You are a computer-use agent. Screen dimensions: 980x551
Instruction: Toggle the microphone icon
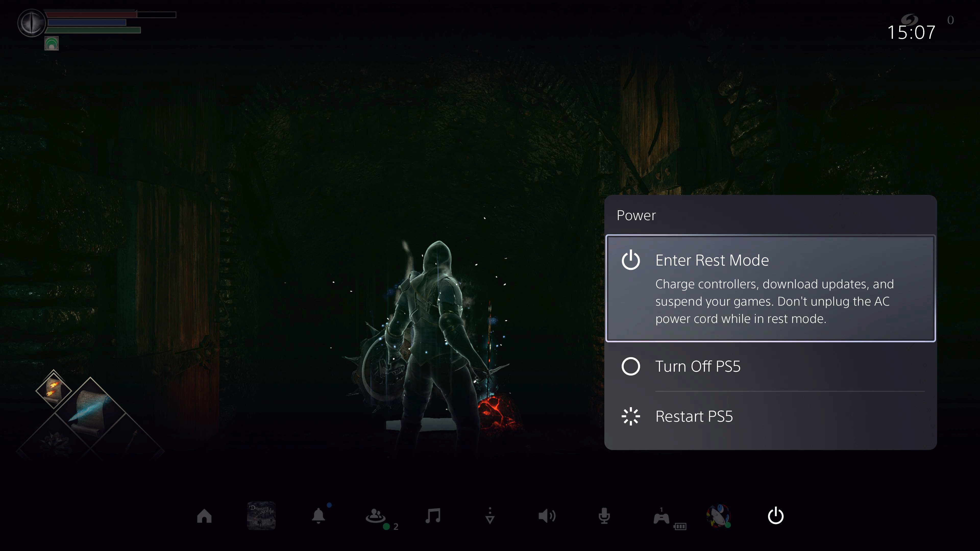point(604,516)
